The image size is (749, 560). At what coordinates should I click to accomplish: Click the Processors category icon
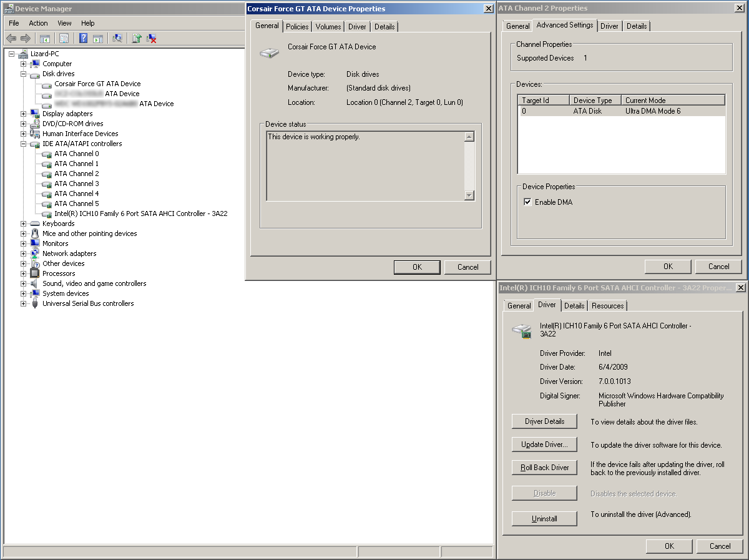35,273
